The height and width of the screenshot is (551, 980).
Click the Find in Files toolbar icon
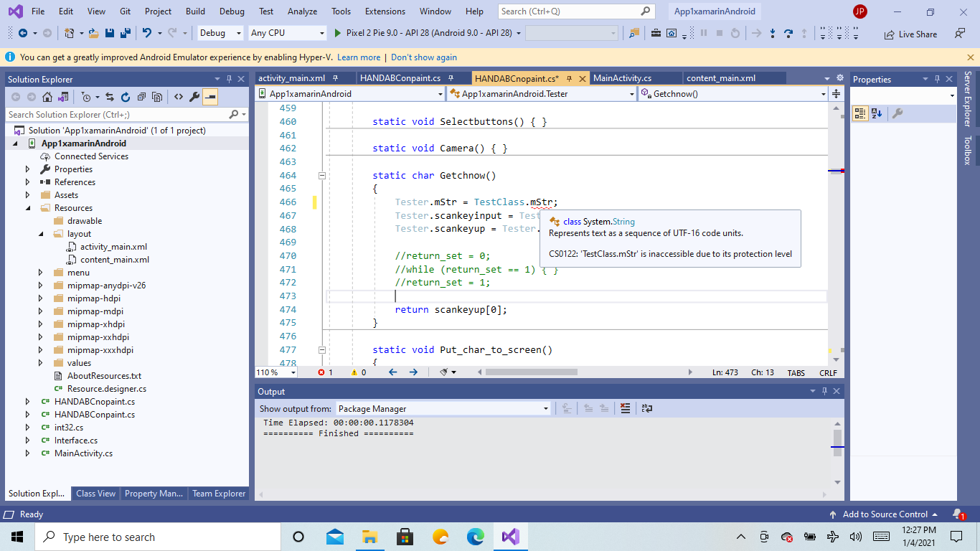point(634,33)
